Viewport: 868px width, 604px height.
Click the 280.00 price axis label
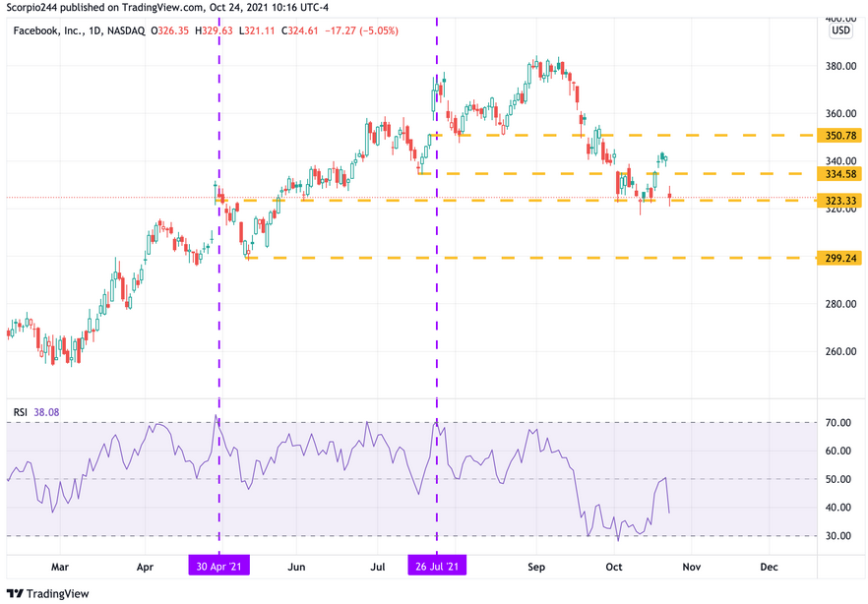point(840,304)
